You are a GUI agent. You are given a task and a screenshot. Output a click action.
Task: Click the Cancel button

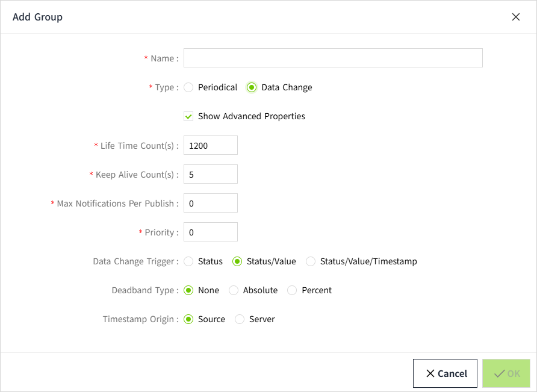click(445, 373)
